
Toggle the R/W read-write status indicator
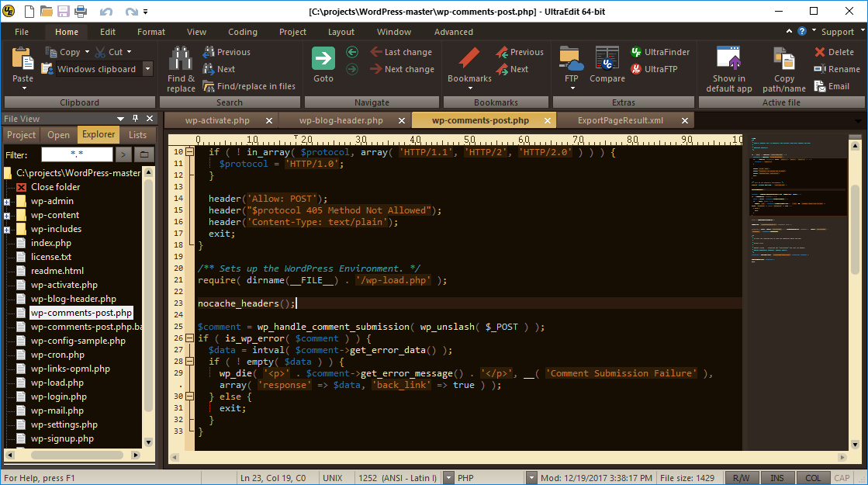[x=741, y=478]
